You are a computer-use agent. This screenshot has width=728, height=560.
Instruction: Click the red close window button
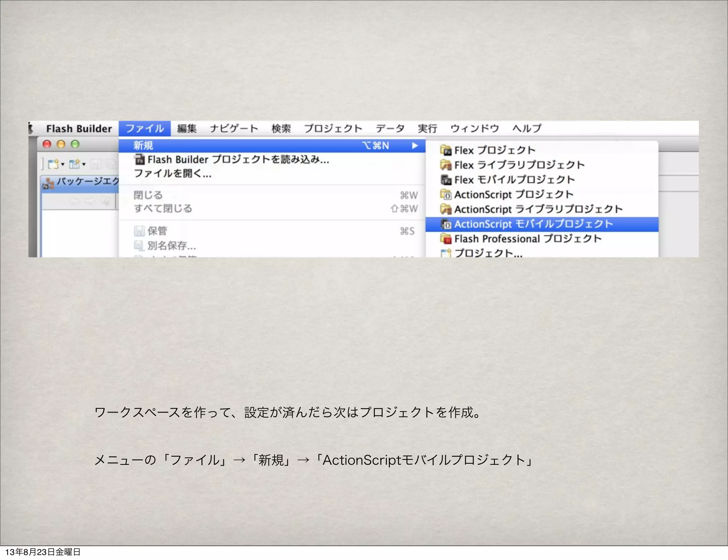[47, 144]
